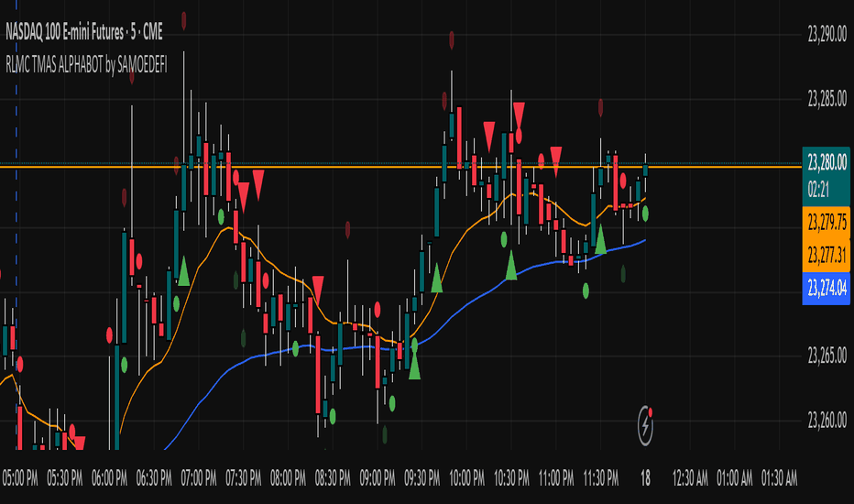Image resolution: width=854 pixels, height=504 pixels.
Task: Click the 07:00 PM time axis label
Action: click(x=199, y=478)
